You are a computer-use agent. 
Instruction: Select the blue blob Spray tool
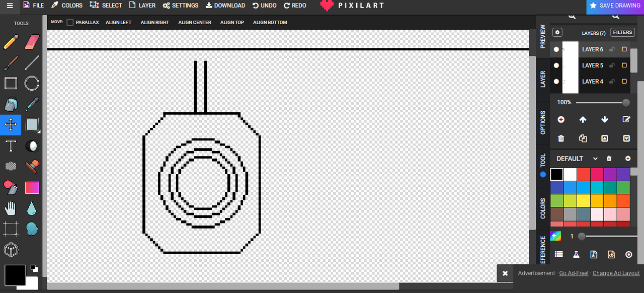32,229
